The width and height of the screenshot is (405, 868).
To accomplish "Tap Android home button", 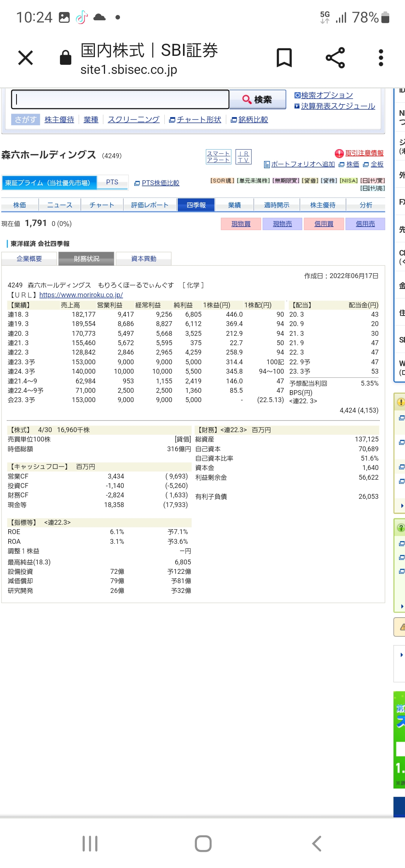I will pyautogui.click(x=203, y=843).
